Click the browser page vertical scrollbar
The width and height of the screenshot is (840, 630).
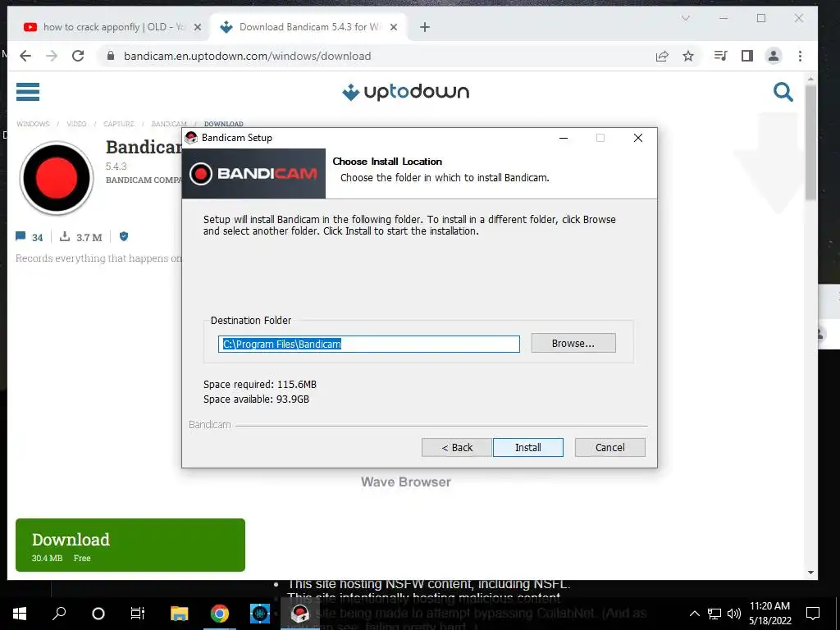point(810,143)
